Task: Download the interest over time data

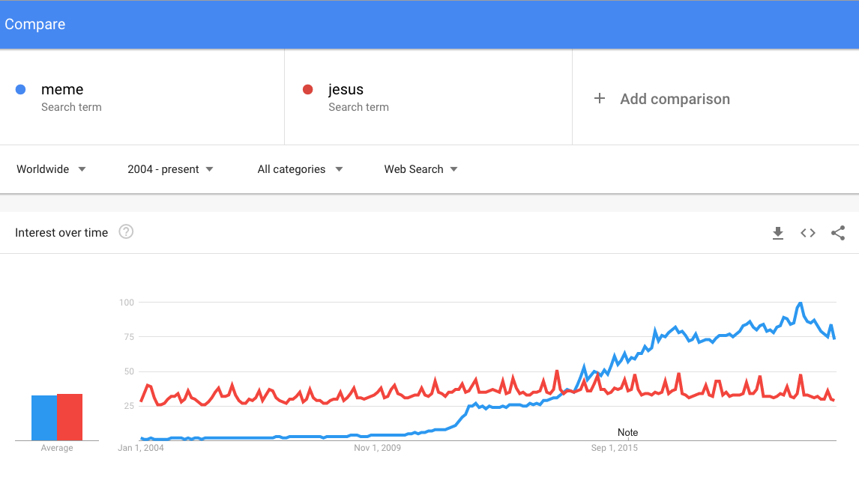Action: pos(777,233)
